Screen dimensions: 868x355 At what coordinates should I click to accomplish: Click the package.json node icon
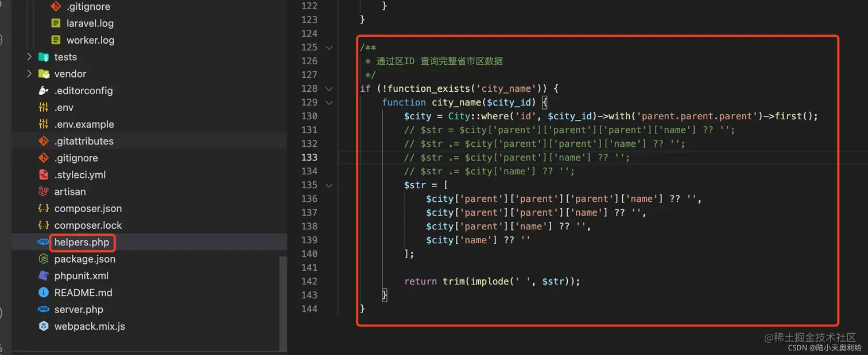44,259
